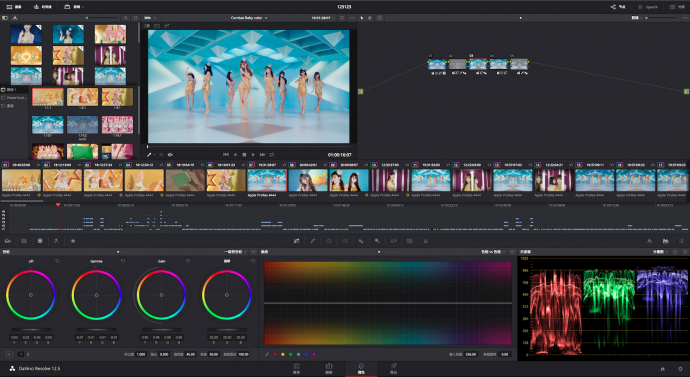Click the gallery search magnifier icon
The height and width of the screenshot is (377, 690).
pos(126,18)
